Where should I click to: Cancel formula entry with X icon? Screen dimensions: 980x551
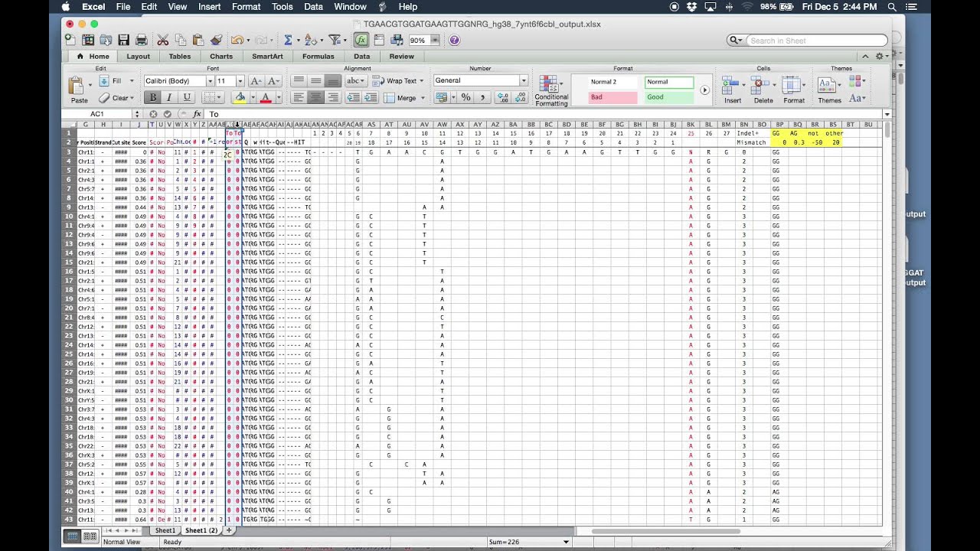(x=153, y=114)
